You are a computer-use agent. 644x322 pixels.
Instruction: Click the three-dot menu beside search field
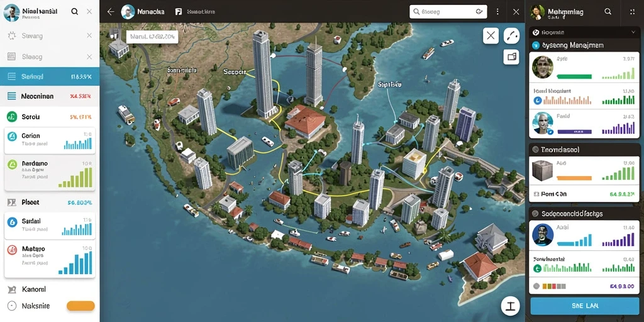point(498,12)
